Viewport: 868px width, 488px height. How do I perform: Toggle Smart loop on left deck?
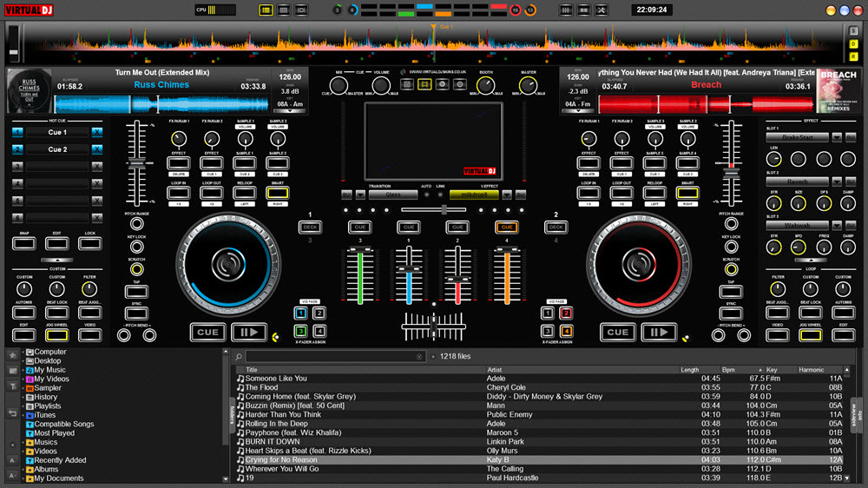tap(278, 193)
